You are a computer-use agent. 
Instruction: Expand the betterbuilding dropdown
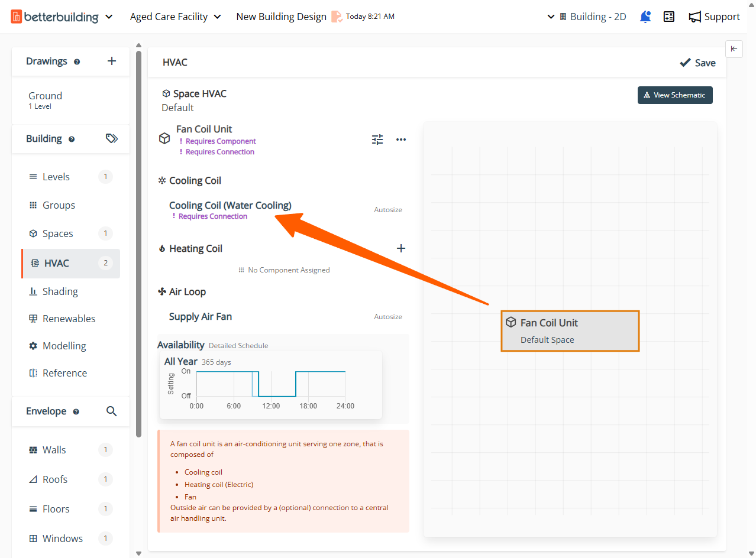pyautogui.click(x=109, y=17)
